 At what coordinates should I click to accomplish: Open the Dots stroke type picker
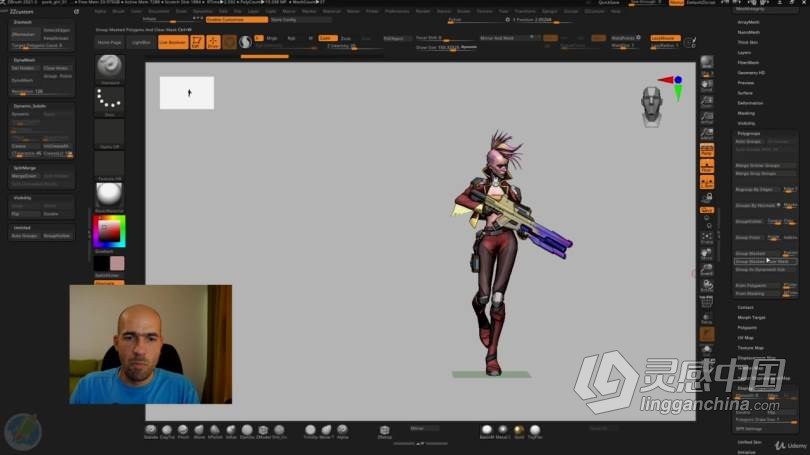[110, 99]
